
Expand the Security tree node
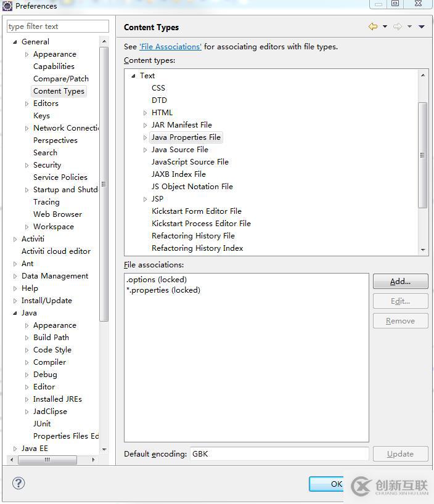coord(27,165)
